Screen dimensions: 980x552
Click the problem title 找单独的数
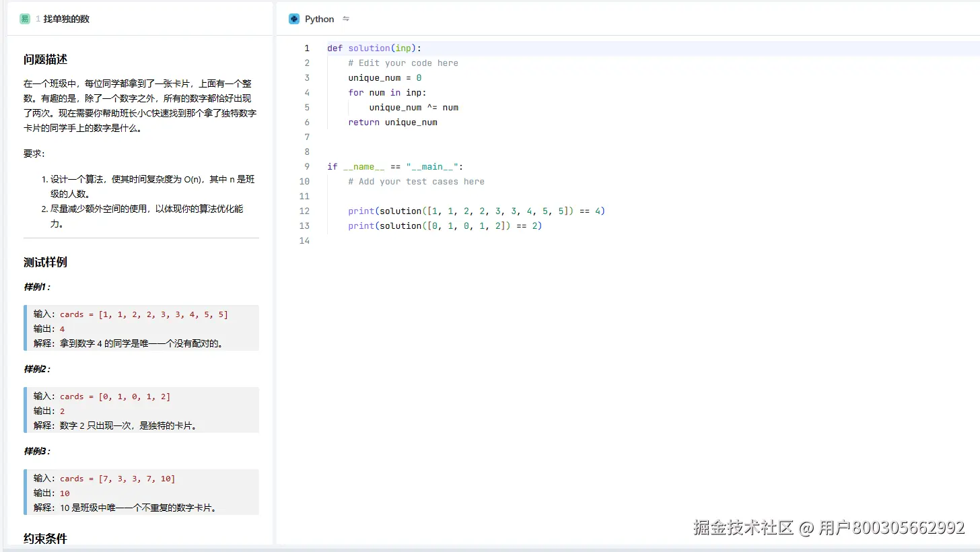click(x=67, y=19)
